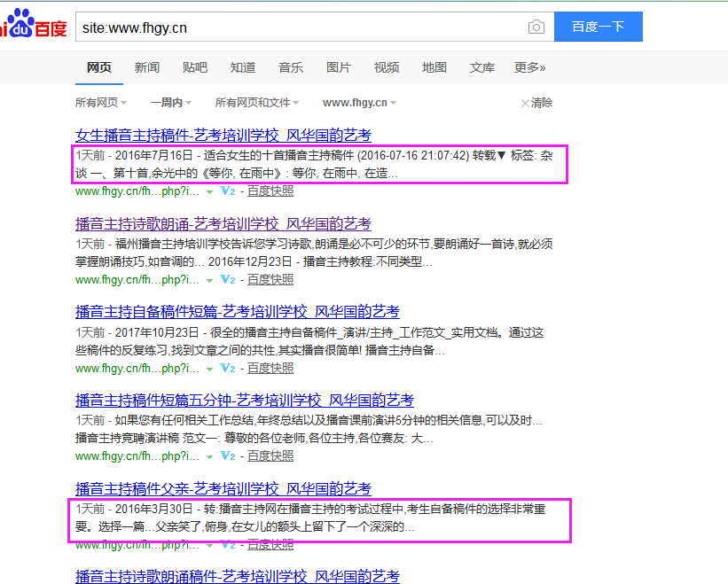This screenshot has height=584, width=728.
Task: Expand the 所有网页和文件 file type dropdown
Action: tap(256, 103)
